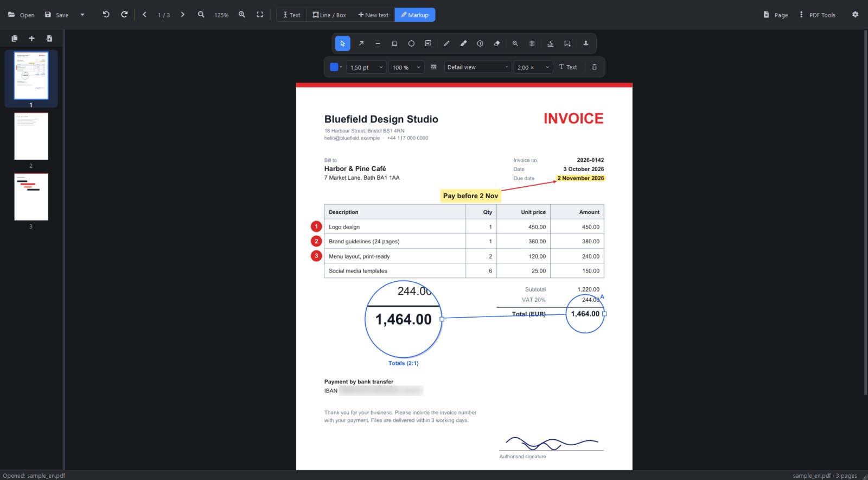Open page 2 thumbnail
868x480 pixels.
(31, 136)
